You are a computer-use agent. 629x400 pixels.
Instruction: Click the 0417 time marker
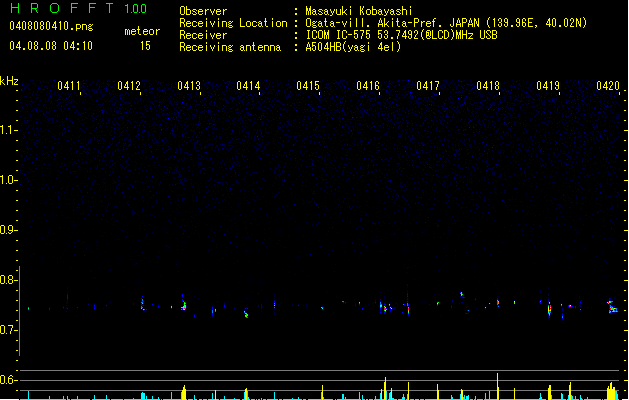(x=428, y=86)
